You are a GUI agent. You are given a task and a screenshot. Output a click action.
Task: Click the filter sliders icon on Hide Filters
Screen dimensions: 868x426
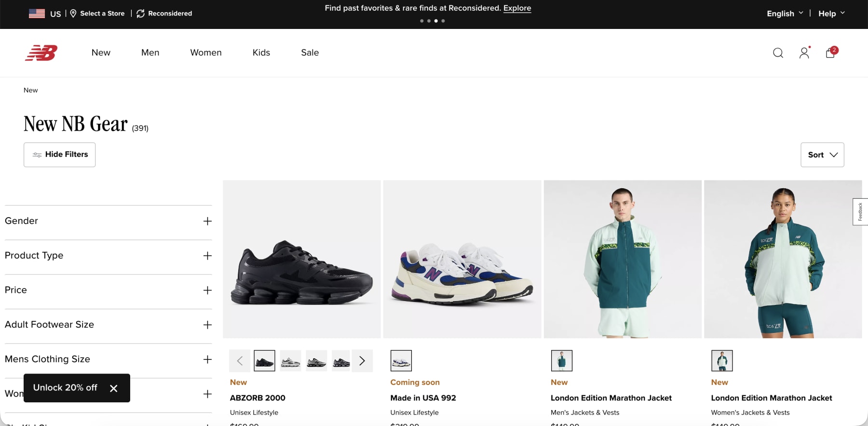pos(37,154)
